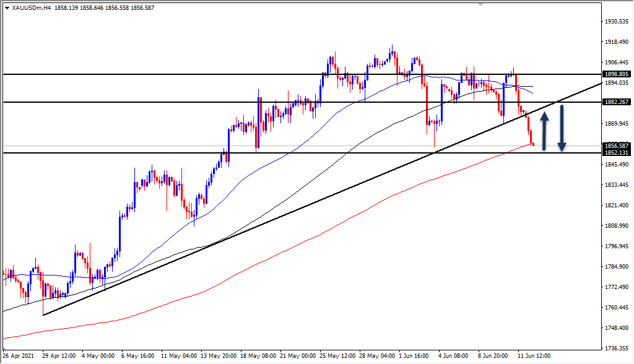Click the 21 May 00:00 time label
This screenshot has height=364, width=634.
[298, 356]
